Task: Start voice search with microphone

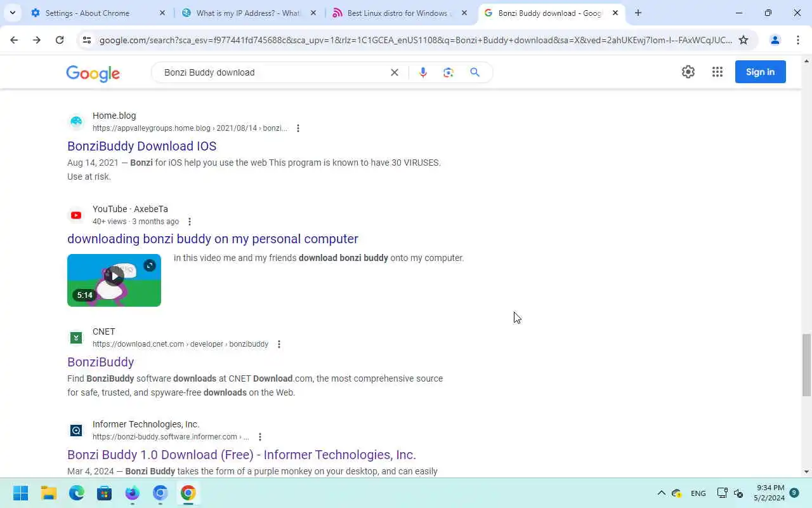Action: pos(423,72)
